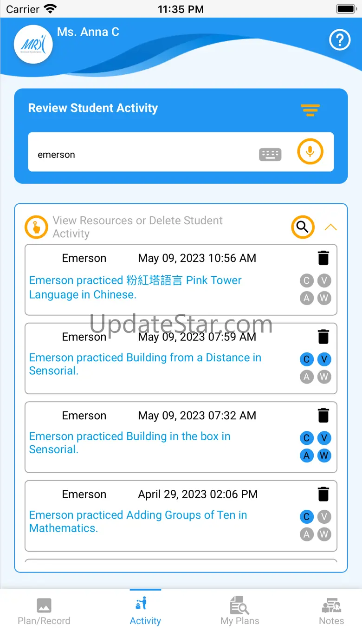Tap the orange touch hand icon
Screen dimensions: 362x644
tap(36, 227)
